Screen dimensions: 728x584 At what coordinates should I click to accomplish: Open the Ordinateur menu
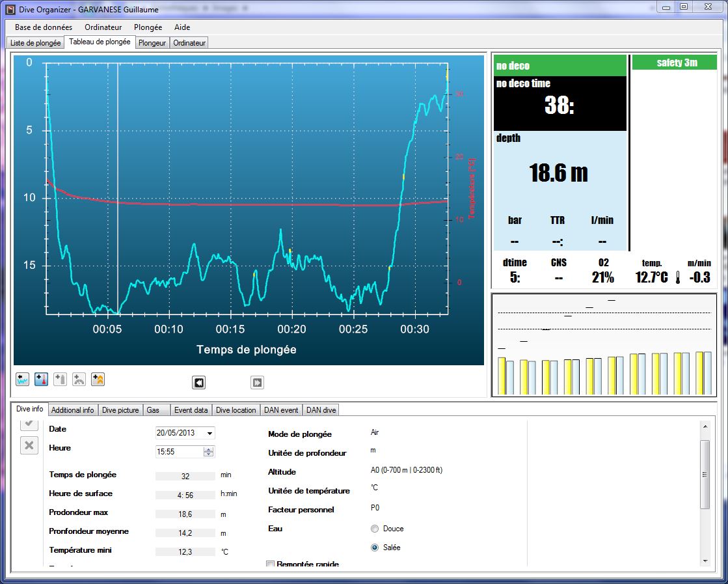[x=103, y=27]
